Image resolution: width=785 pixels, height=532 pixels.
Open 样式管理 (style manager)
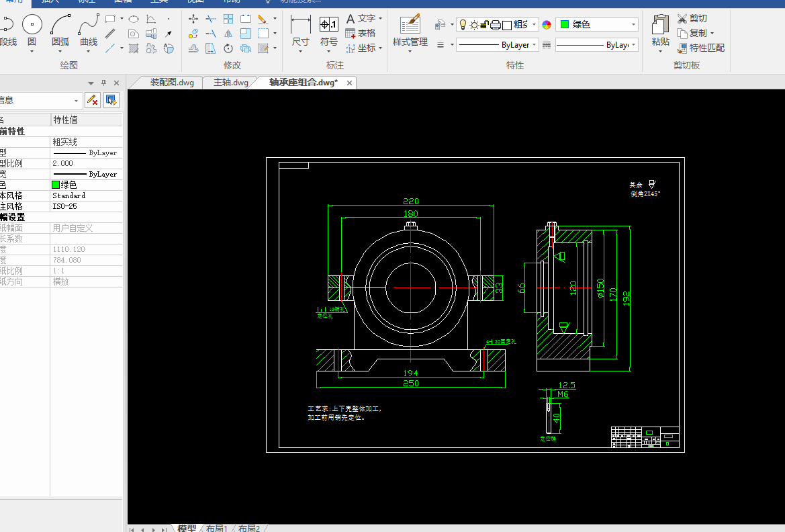tap(410, 26)
